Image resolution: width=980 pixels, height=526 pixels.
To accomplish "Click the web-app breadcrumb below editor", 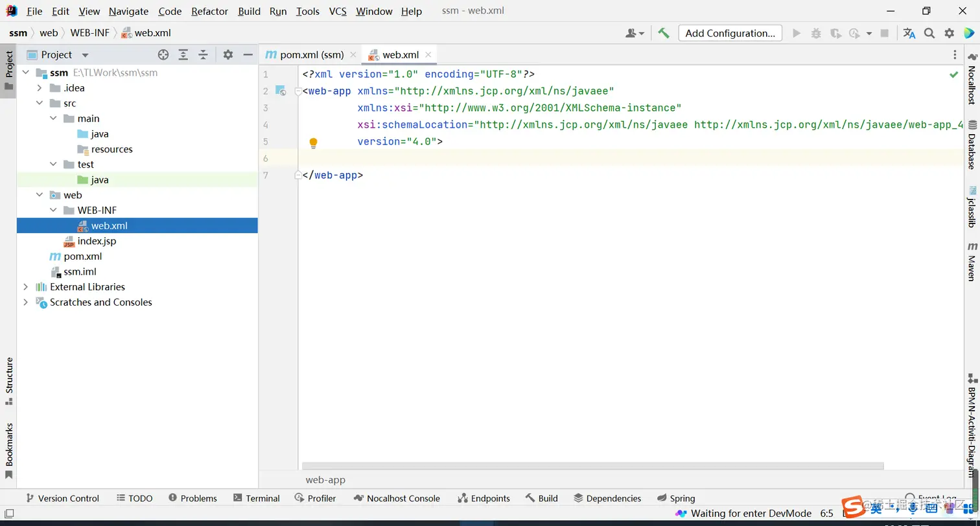I will point(325,480).
